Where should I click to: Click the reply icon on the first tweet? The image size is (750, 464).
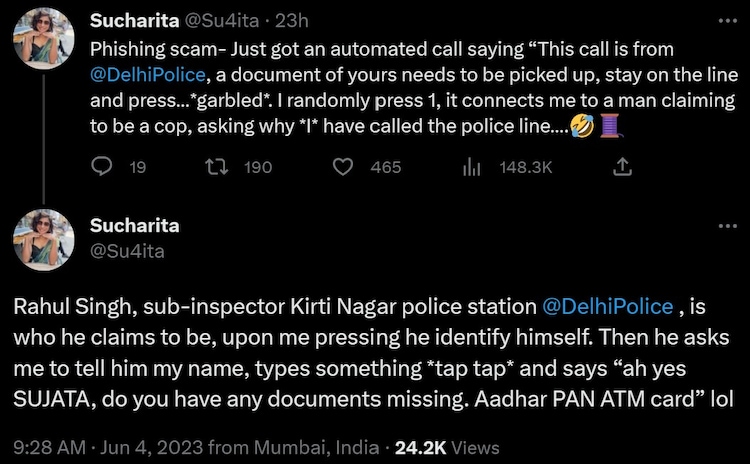click(101, 167)
